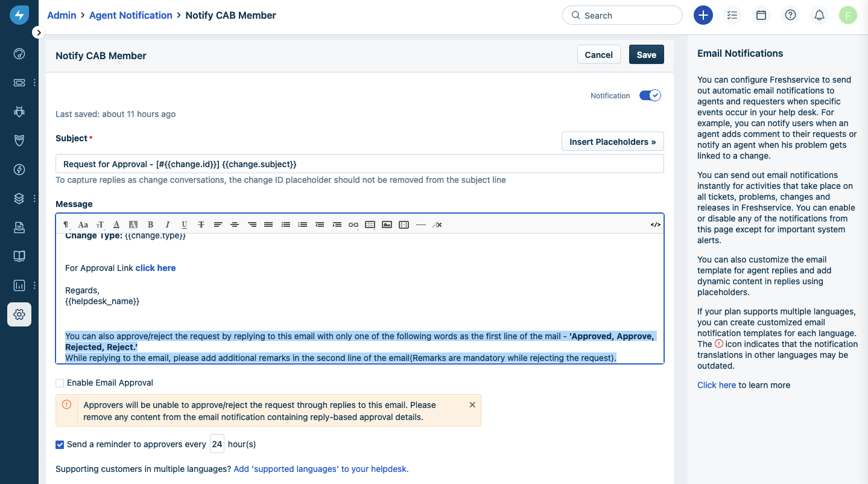Open the code view with </> icon

pyautogui.click(x=656, y=224)
